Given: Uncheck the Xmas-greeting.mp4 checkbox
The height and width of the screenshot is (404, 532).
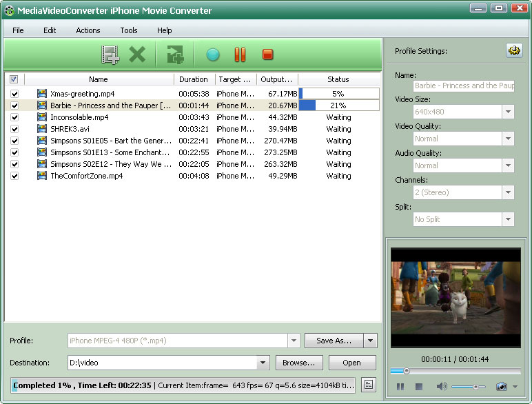Looking at the screenshot, I should pos(14,94).
